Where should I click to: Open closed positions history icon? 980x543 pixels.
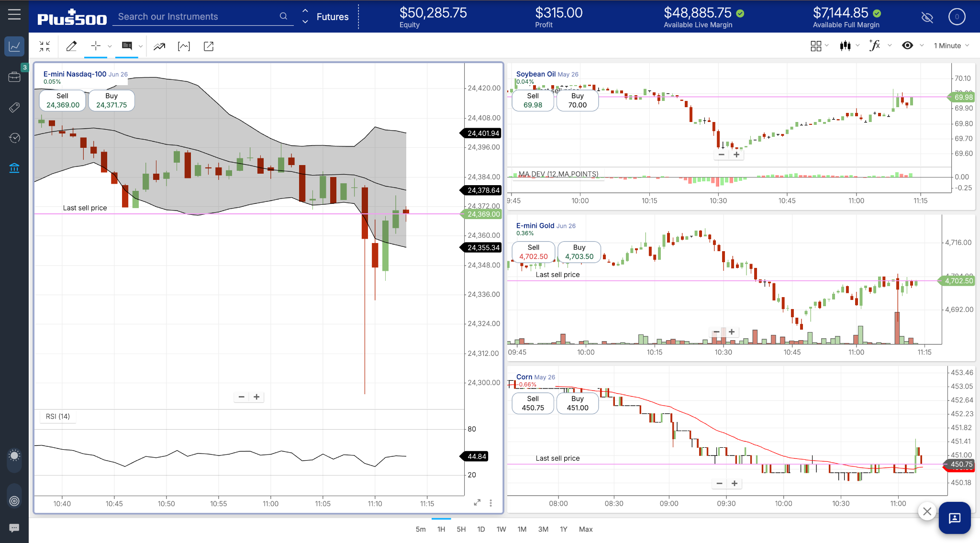pos(14,138)
